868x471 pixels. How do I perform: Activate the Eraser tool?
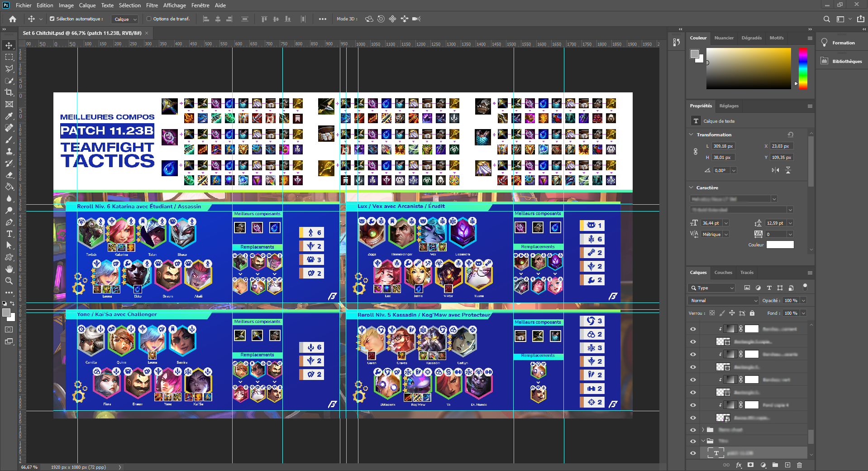tap(9, 175)
